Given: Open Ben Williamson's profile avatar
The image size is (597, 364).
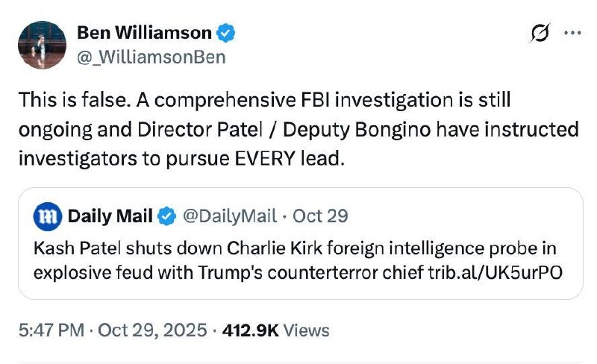Looking at the screenshot, I should pyautogui.click(x=40, y=44).
